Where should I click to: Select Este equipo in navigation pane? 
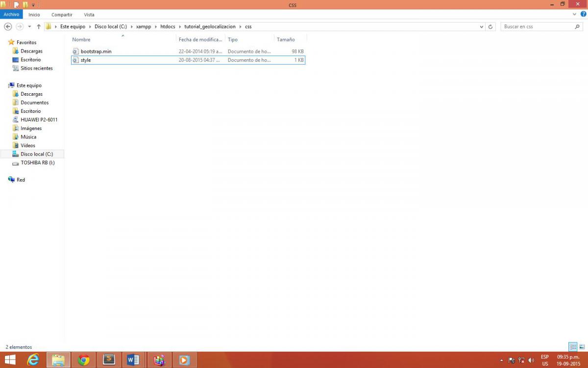click(x=29, y=85)
